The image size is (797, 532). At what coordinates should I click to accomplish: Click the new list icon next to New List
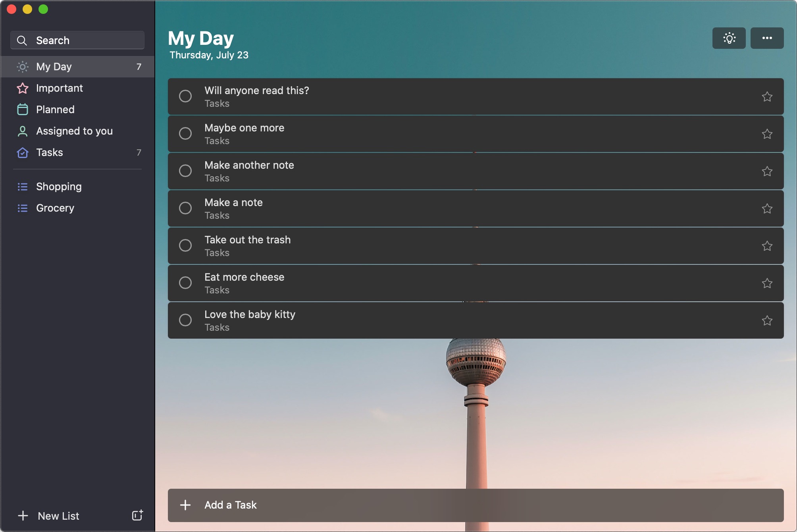tap(137, 515)
